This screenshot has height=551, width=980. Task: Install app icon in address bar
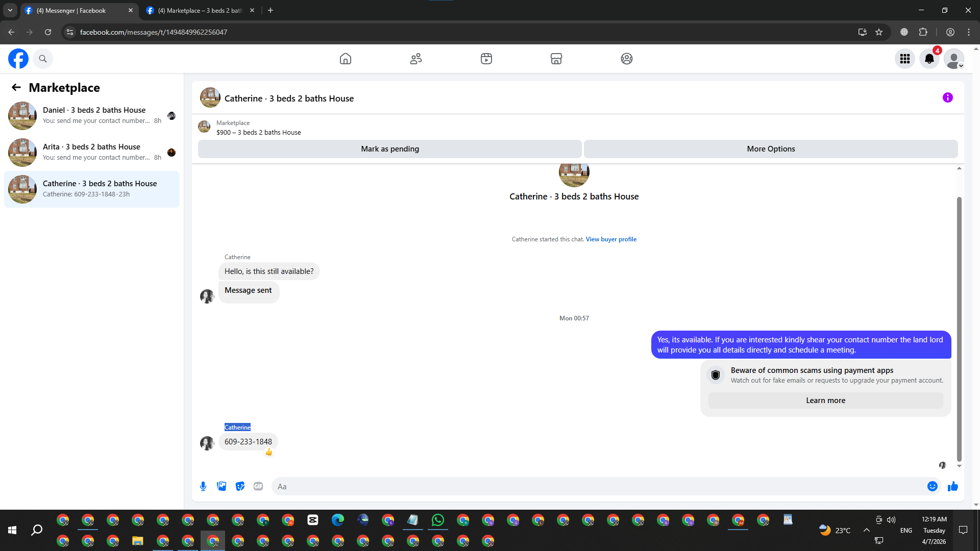point(863,32)
